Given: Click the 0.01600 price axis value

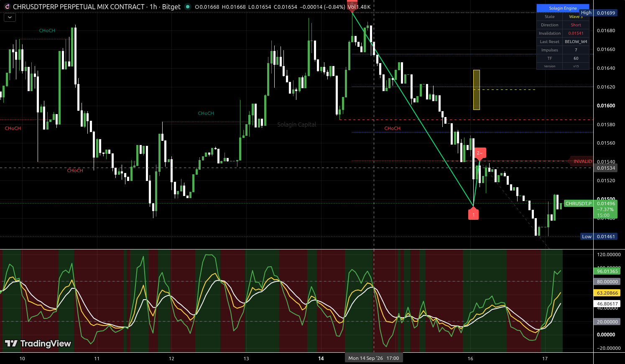Looking at the screenshot, I should click(x=606, y=106).
